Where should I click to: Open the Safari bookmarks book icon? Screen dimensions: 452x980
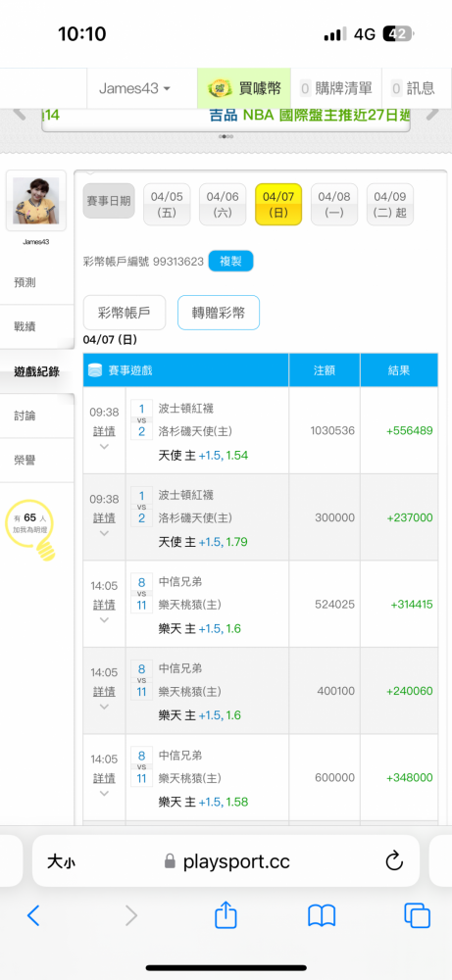[322, 915]
